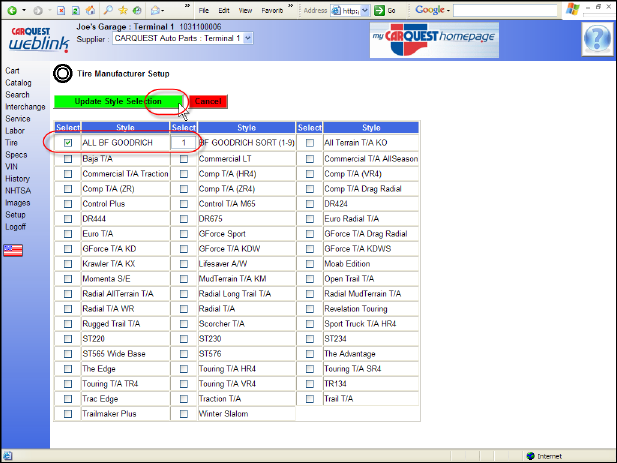Viewport: 617px width, 463px height.
Task: Click the Logoff sidebar link
Action: pyautogui.click(x=15, y=227)
